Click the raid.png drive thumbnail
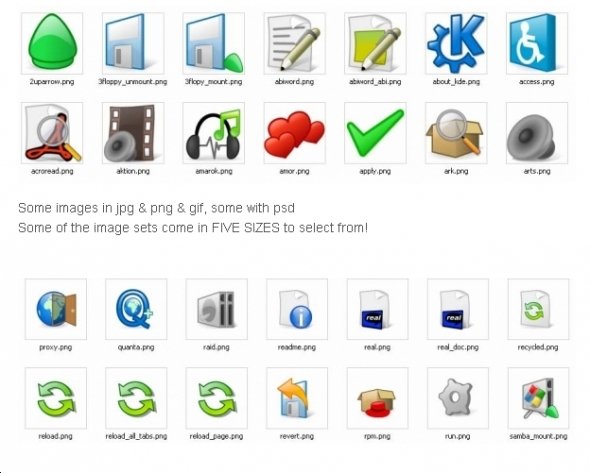 [x=217, y=309]
